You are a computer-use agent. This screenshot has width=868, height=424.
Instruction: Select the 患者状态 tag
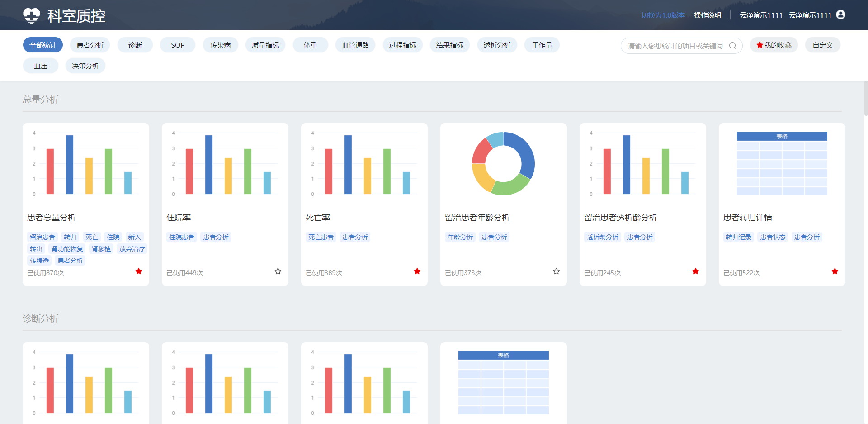tap(773, 237)
